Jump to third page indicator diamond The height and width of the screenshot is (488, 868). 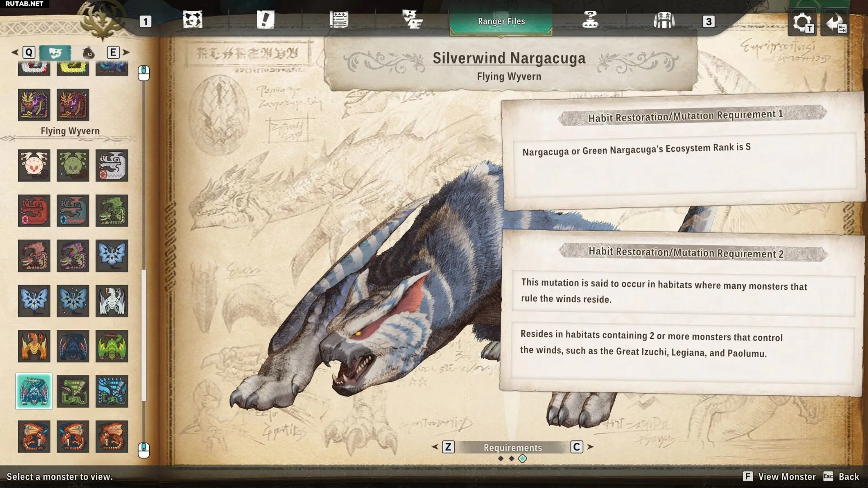[x=523, y=459]
